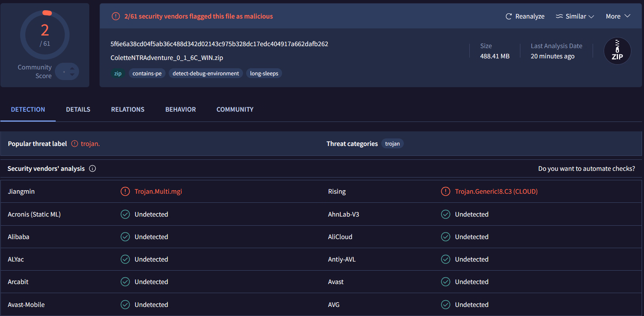This screenshot has height=316, width=644.
Task: Click the 2/61 detection score gauge
Action: coord(45,35)
